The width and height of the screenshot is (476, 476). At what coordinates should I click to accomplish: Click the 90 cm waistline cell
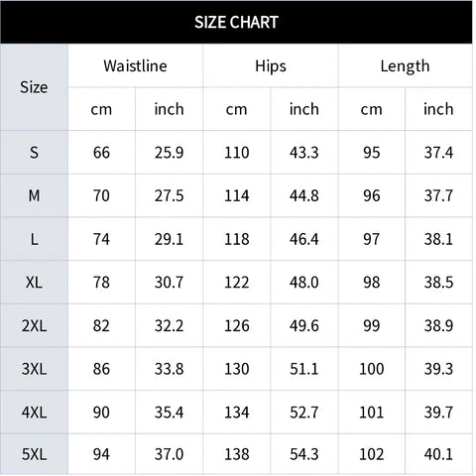click(x=101, y=413)
